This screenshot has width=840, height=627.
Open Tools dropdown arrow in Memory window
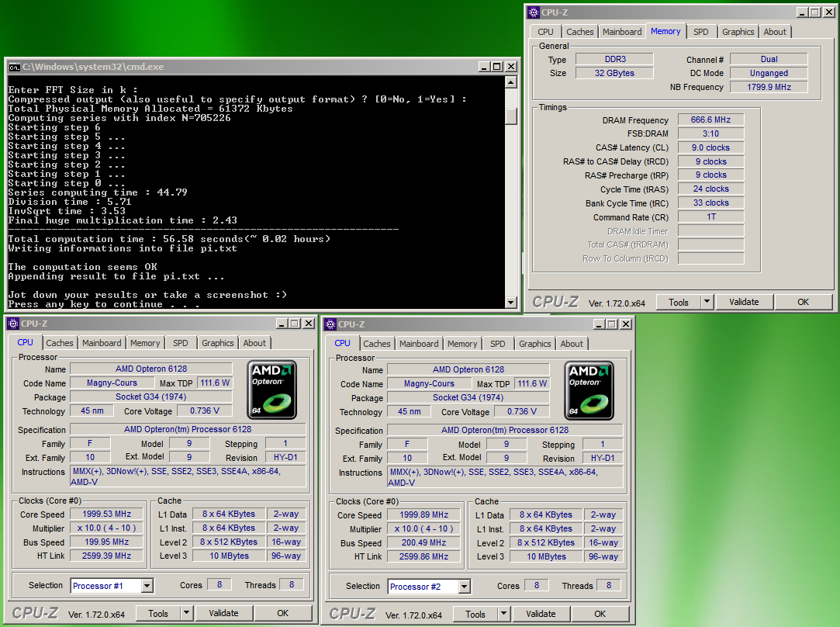tap(707, 302)
